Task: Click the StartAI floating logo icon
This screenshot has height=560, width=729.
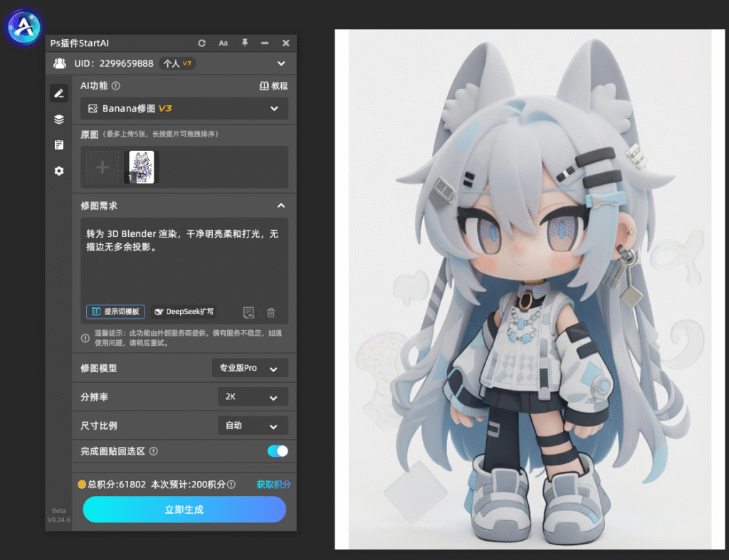Action: (x=24, y=27)
